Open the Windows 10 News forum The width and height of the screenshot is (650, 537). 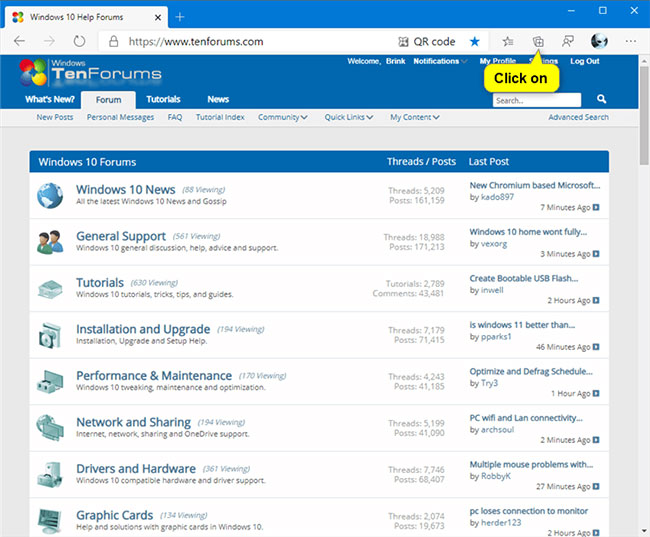pos(126,190)
